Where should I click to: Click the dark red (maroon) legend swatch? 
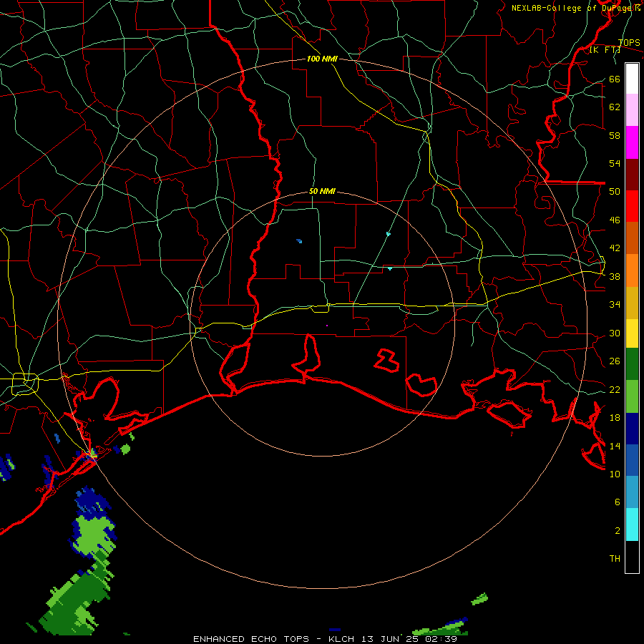(x=632, y=174)
